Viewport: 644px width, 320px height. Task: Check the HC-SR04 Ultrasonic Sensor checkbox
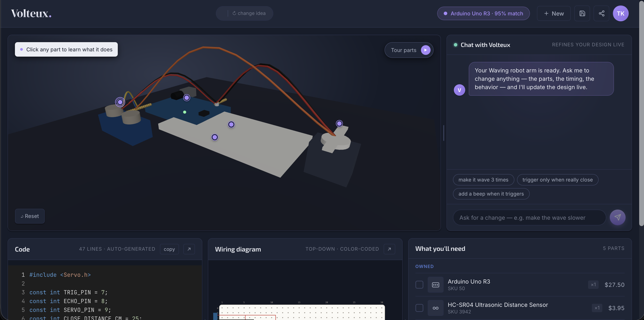click(419, 308)
